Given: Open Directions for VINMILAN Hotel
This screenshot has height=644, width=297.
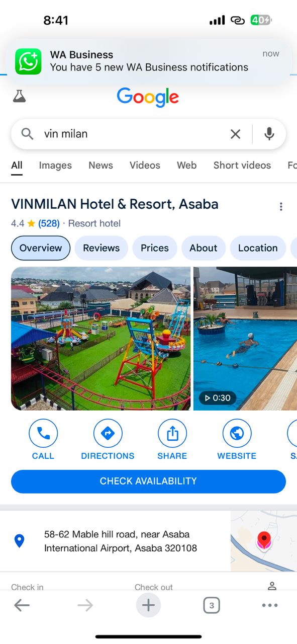Looking at the screenshot, I should tap(108, 433).
